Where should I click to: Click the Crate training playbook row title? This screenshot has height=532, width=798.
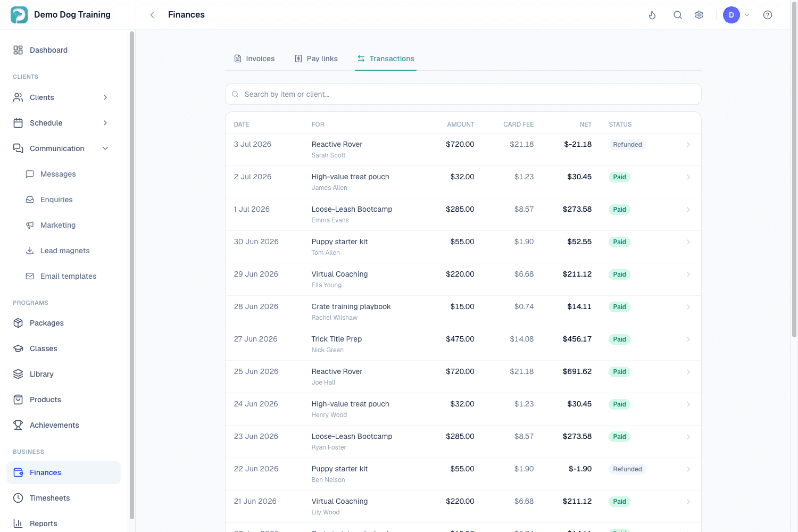351,306
